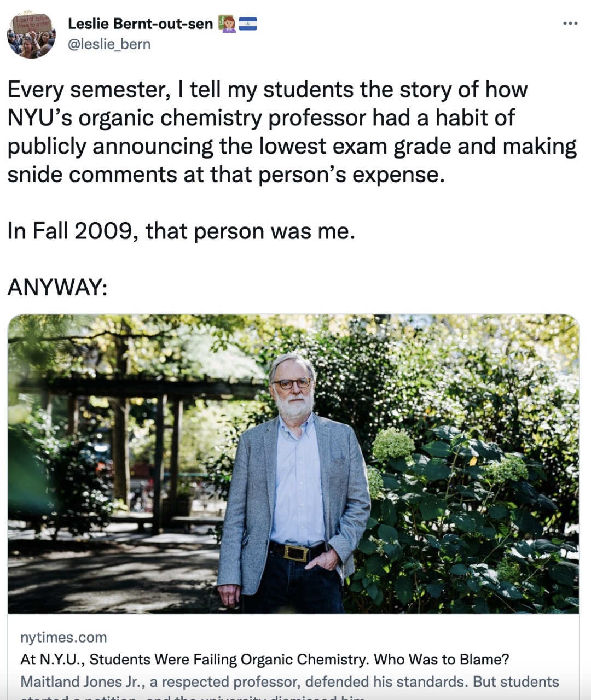Click the 'NYU's organic chemistry professor' line

pyautogui.click(x=261, y=118)
